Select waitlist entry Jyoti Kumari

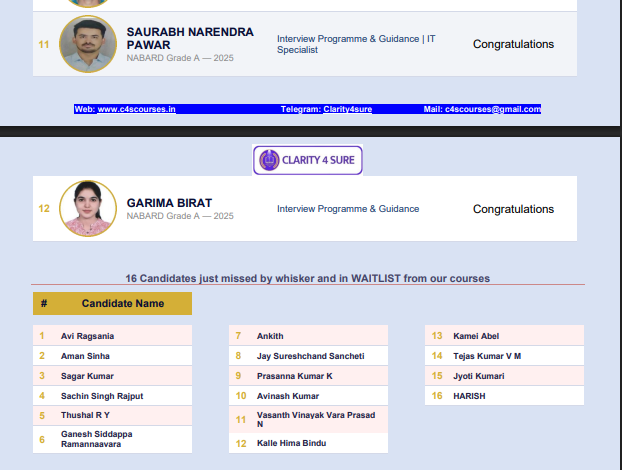504,376
